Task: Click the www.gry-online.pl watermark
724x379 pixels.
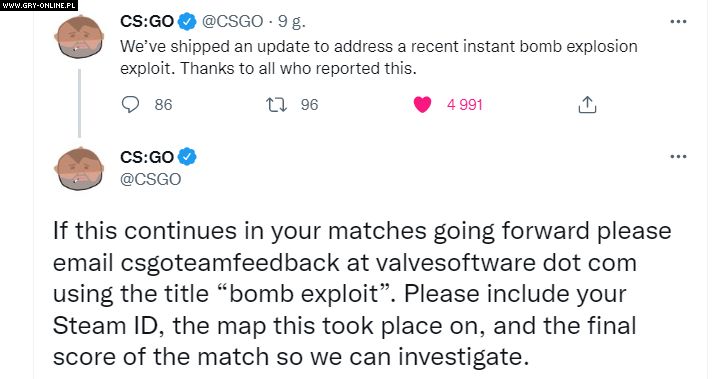Action: [x=39, y=5]
